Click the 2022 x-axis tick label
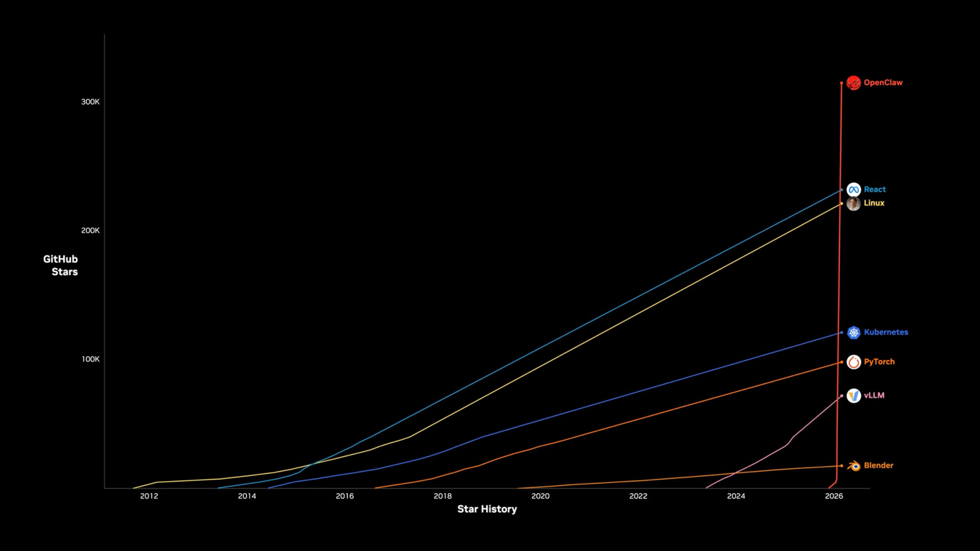980x551 pixels. (638, 496)
